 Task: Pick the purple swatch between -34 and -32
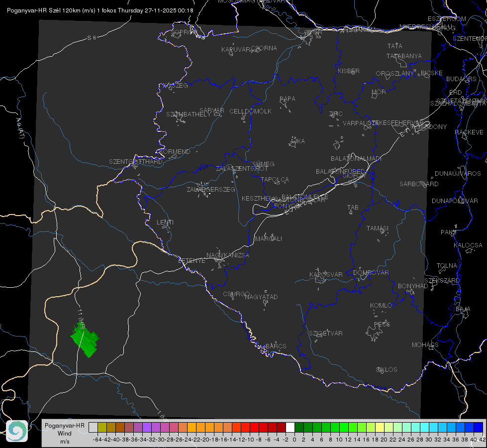click(x=147, y=427)
